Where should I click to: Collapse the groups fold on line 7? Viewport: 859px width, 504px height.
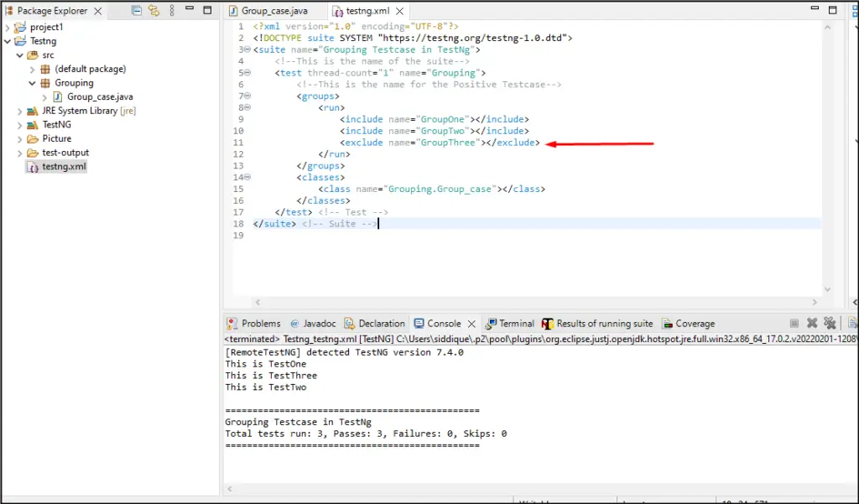click(x=247, y=96)
